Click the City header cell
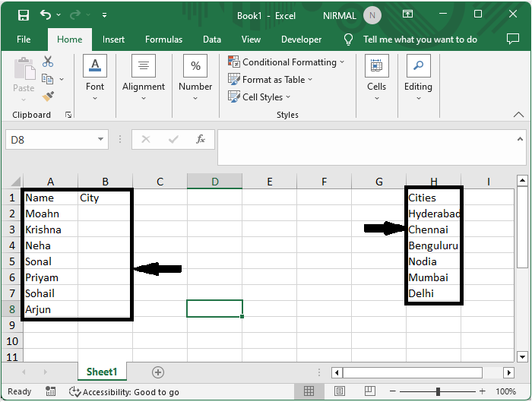Screen dimensions: 532x402 click(105, 198)
